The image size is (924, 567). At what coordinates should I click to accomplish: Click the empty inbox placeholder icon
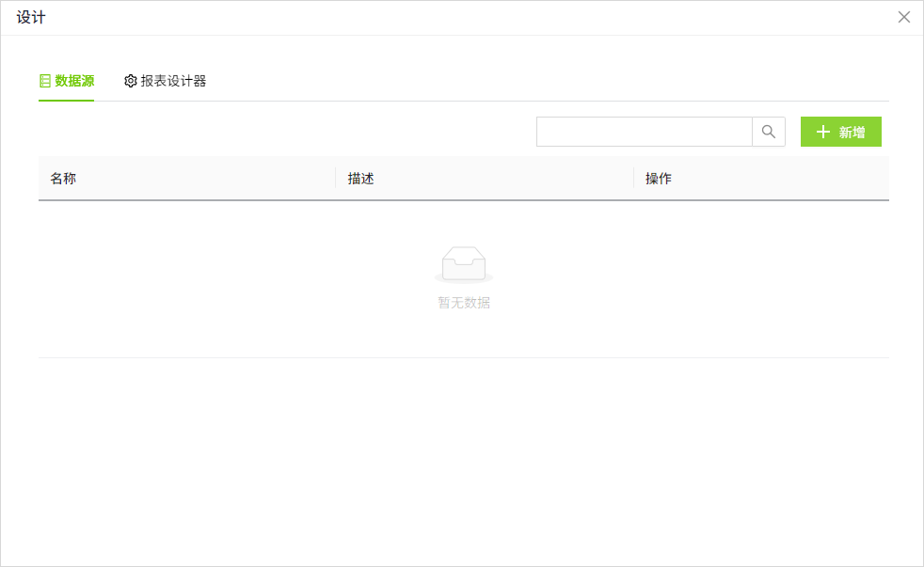pos(463,264)
